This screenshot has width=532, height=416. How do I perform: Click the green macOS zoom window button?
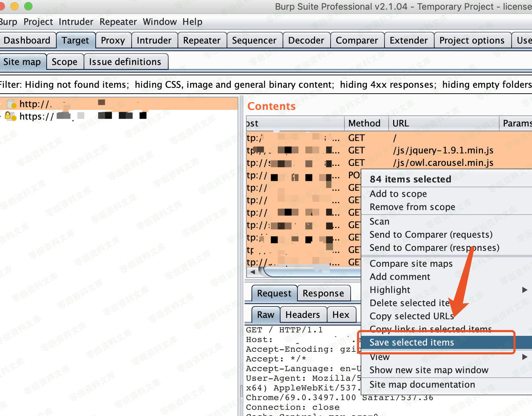[x=28, y=6]
